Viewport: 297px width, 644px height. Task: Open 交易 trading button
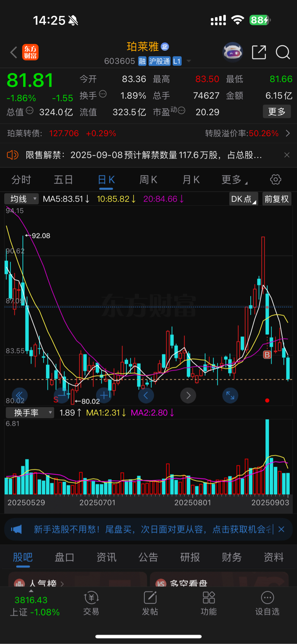[91, 603]
